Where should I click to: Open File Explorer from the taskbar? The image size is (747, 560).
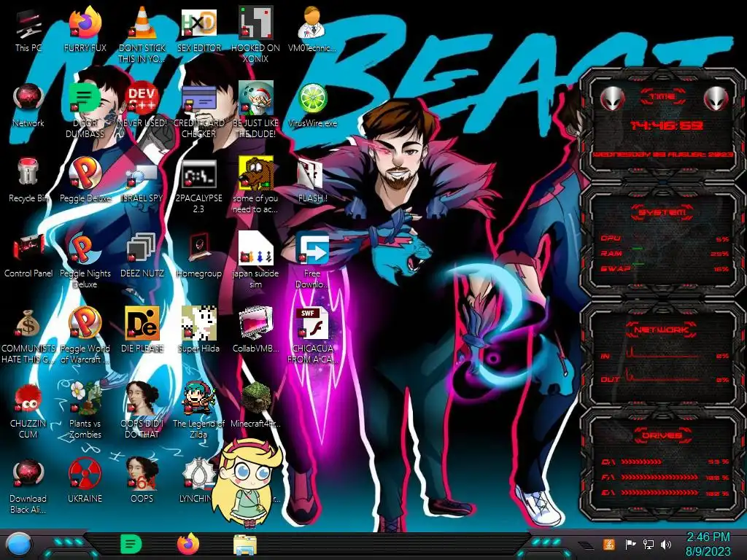point(245,545)
